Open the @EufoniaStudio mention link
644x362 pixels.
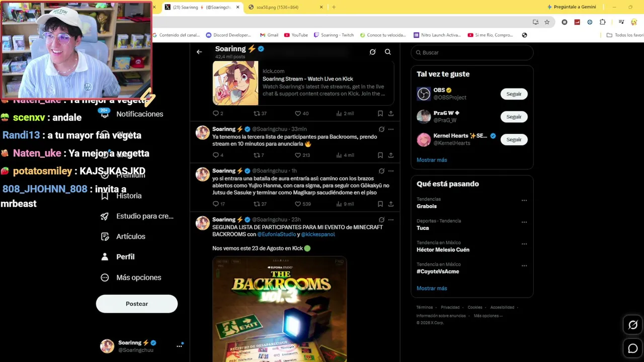(x=277, y=234)
